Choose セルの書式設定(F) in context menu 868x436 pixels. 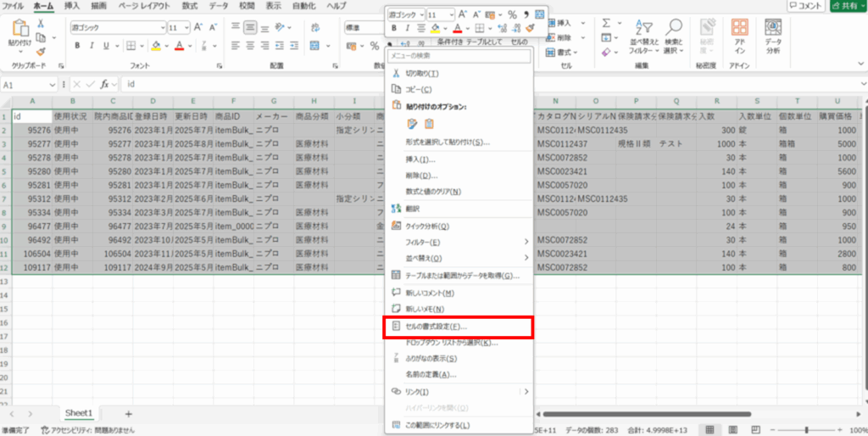coord(459,327)
